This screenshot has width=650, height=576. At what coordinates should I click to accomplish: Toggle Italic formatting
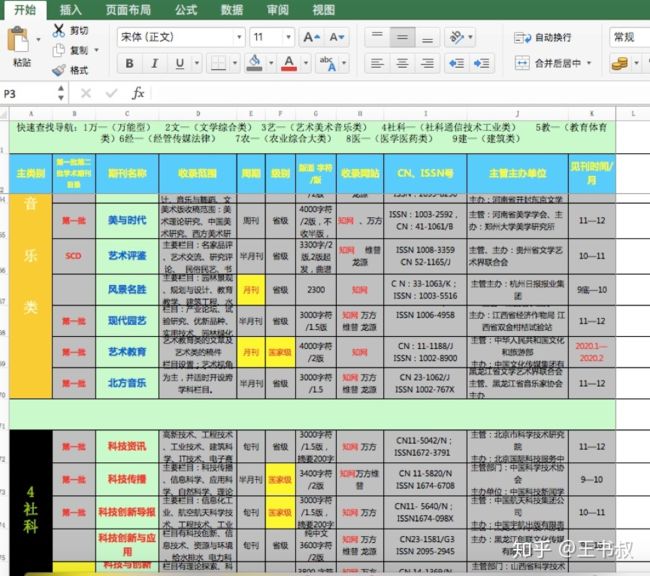coord(155,63)
